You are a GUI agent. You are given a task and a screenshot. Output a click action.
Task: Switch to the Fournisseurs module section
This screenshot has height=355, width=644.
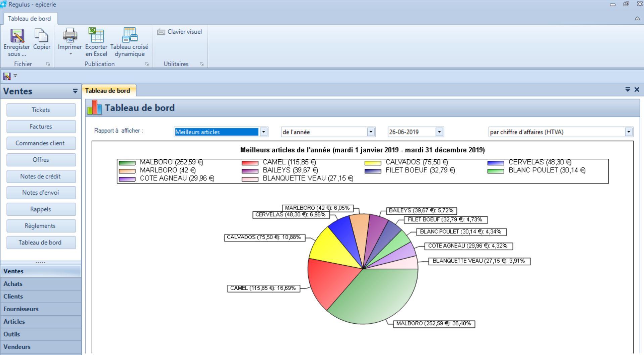pyautogui.click(x=41, y=309)
